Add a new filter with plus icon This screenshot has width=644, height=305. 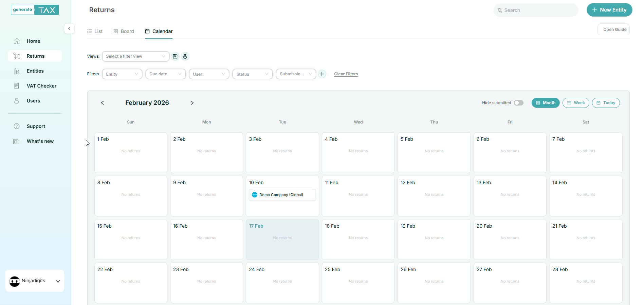click(x=322, y=74)
